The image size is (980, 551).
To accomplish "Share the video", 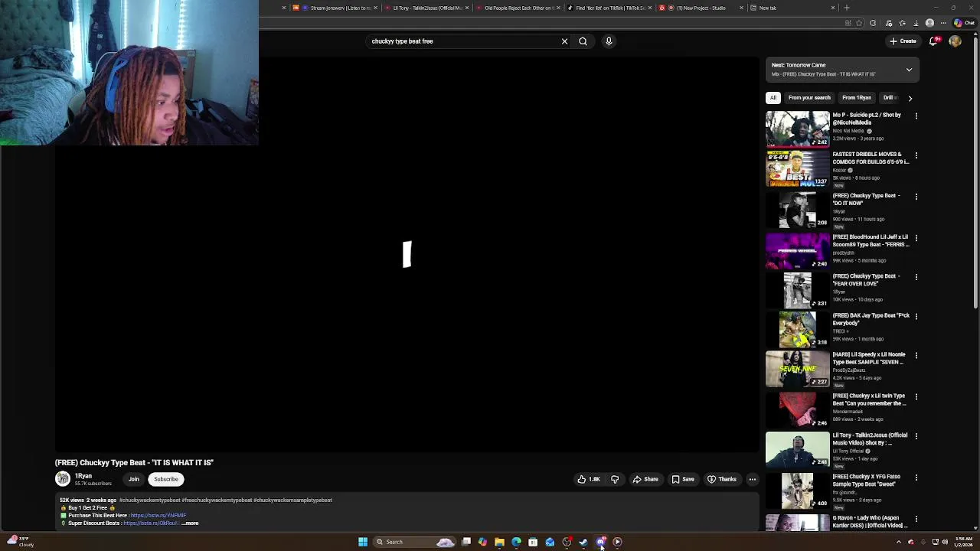I will pyautogui.click(x=645, y=479).
